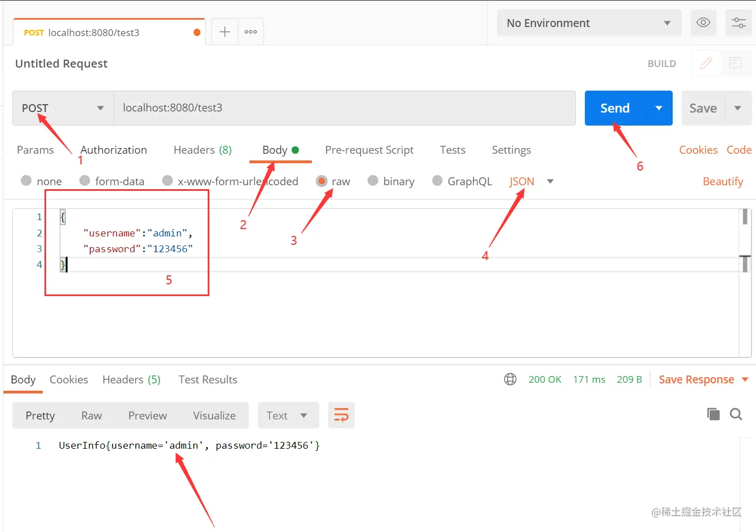The image size is (756, 532).
Task: Click the Beautify link
Action: pyautogui.click(x=723, y=181)
